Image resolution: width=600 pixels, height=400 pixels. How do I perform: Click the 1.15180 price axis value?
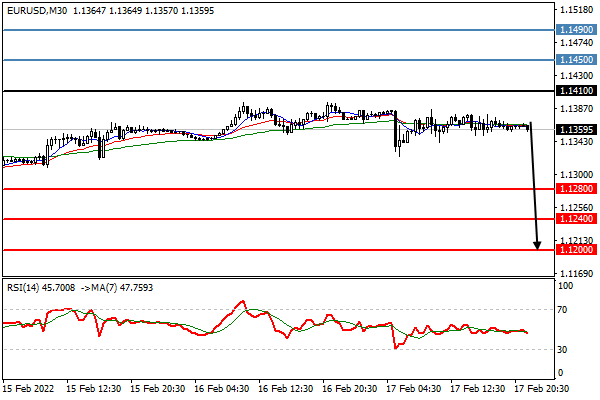click(x=576, y=10)
